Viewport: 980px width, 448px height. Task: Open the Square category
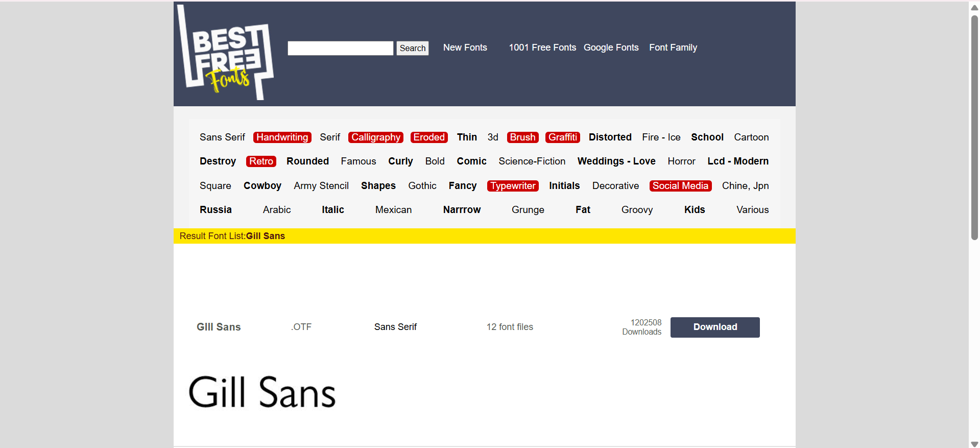[x=216, y=186]
